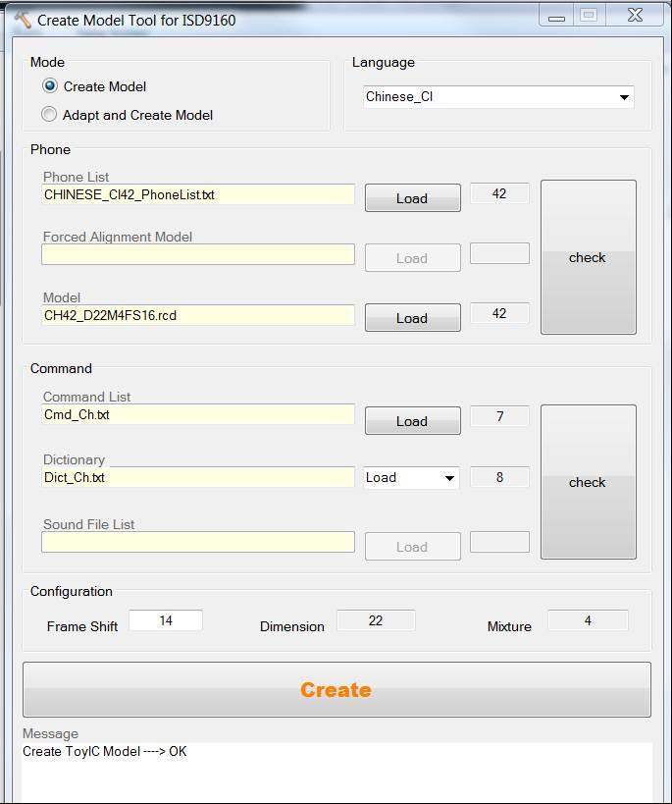Select Adapt and Create Model option
The height and width of the screenshot is (804, 672).
tap(49, 114)
